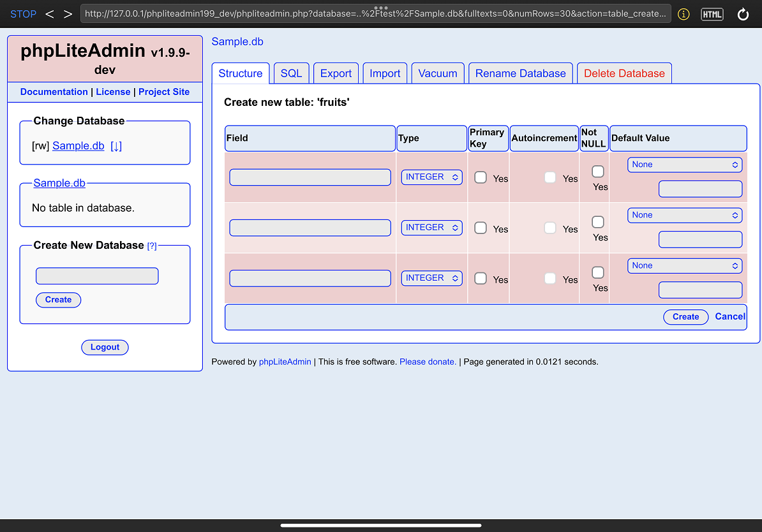Open the Documentation link
Screen dimensions: 762x532
54,92
